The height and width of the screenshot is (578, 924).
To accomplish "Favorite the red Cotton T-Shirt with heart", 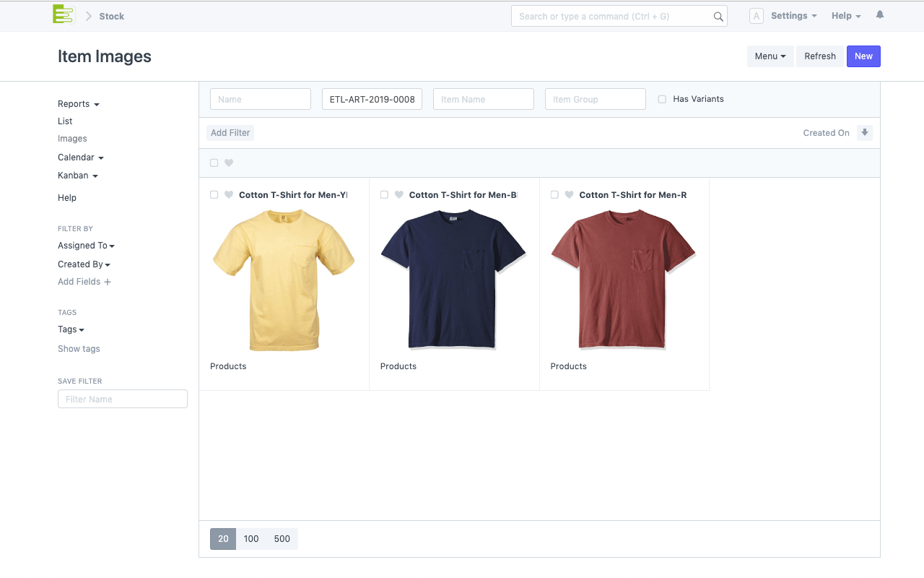I will coord(569,195).
